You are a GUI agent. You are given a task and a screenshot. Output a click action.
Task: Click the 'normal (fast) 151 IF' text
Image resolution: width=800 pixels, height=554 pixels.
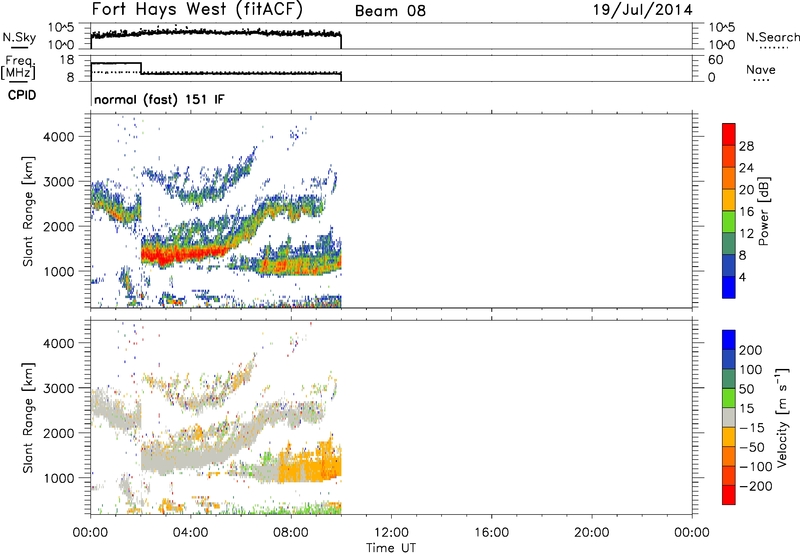[159, 99]
